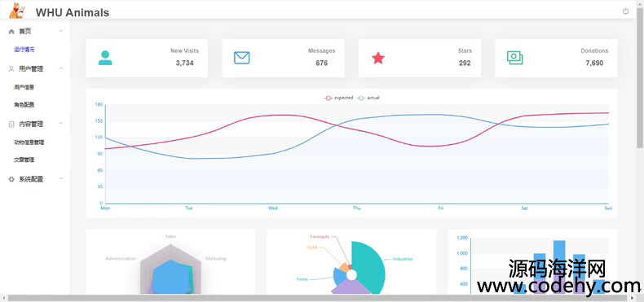The image size is (644, 302).
Task: Click the horizontal scrollbar at bottom
Action: click(317, 298)
